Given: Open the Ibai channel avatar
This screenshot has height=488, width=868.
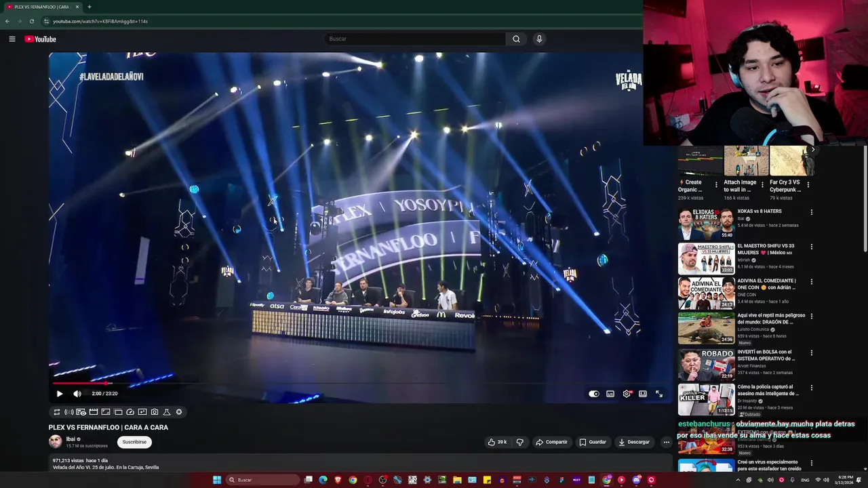Looking at the screenshot, I should (x=55, y=442).
